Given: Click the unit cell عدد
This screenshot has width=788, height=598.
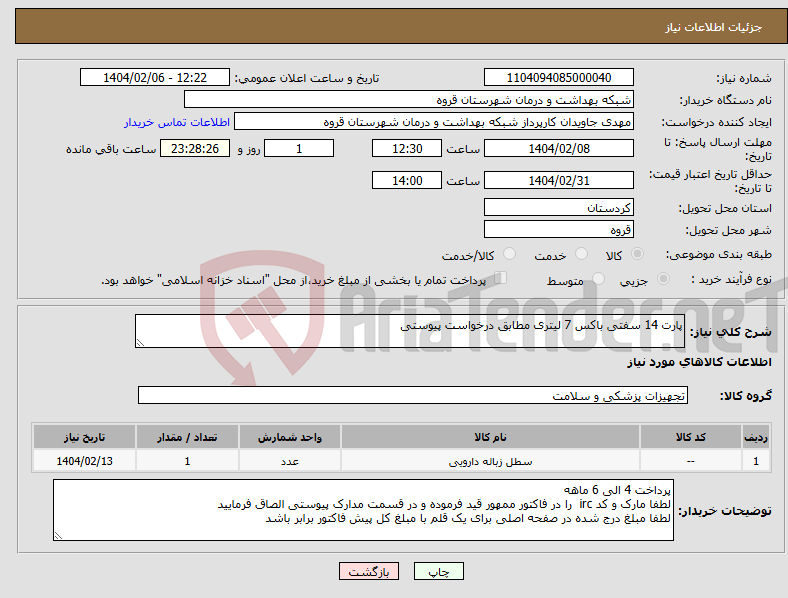Looking at the screenshot, I should (x=290, y=461).
